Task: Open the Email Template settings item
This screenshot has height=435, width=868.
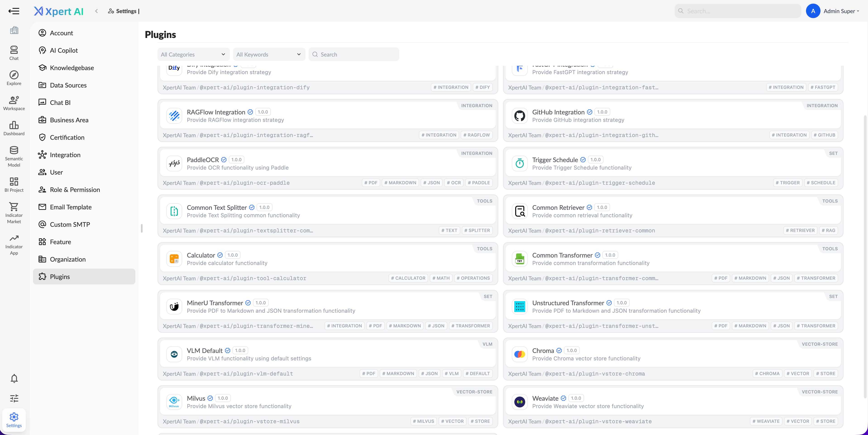Action: (71, 207)
